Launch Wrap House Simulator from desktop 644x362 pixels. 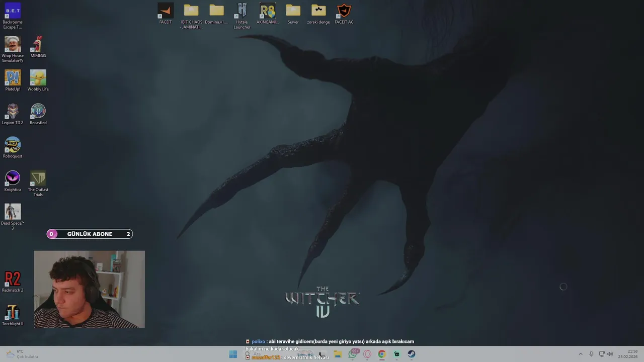pos(13,49)
